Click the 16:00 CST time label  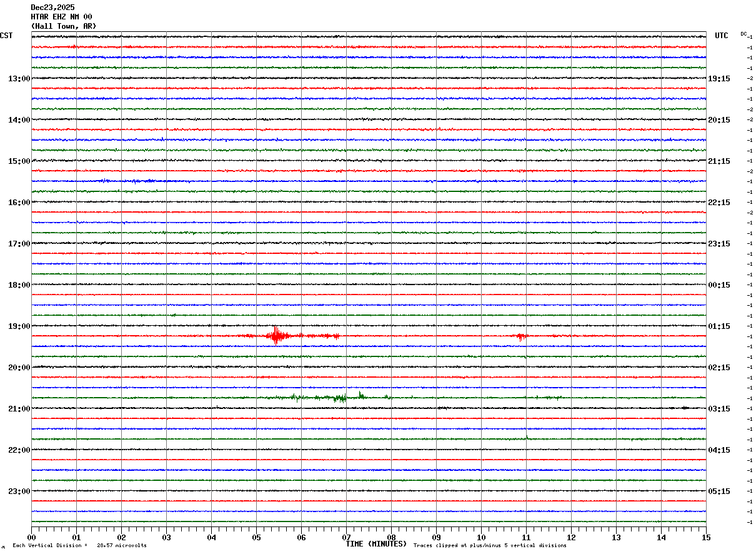pyautogui.click(x=19, y=203)
